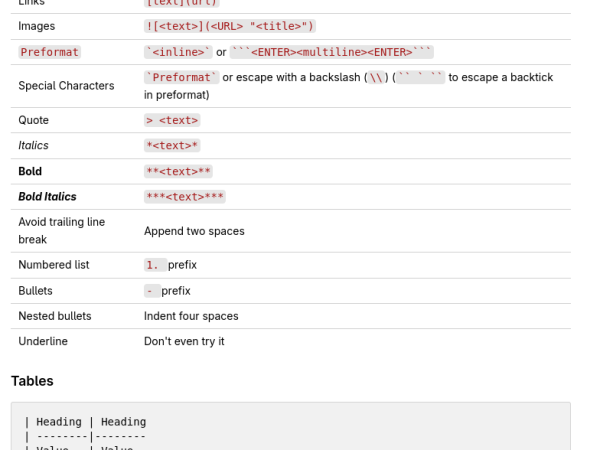Click the 'Italics' row label
The height and width of the screenshot is (450, 600).
point(33,145)
